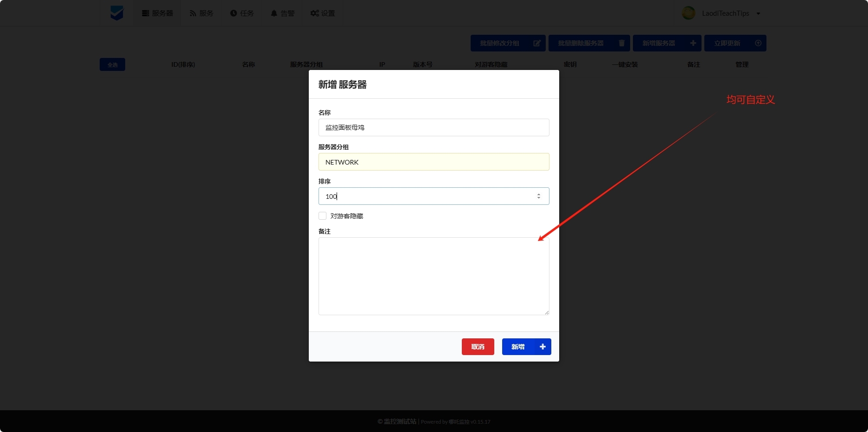Viewport: 868px width, 432px height.
Task: Click the plus icon on 新增 button
Action: point(542,347)
